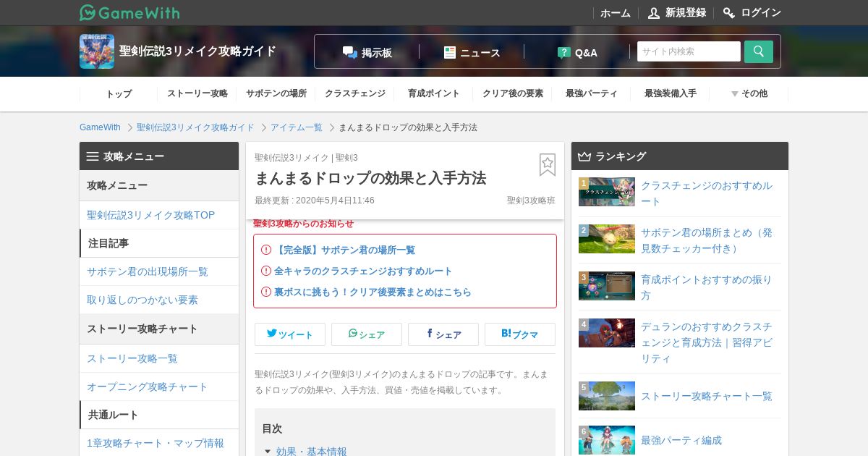Image resolution: width=868 pixels, height=456 pixels.
Task: Open the 最強パーティ navigation tab
Action: [x=592, y=93]
